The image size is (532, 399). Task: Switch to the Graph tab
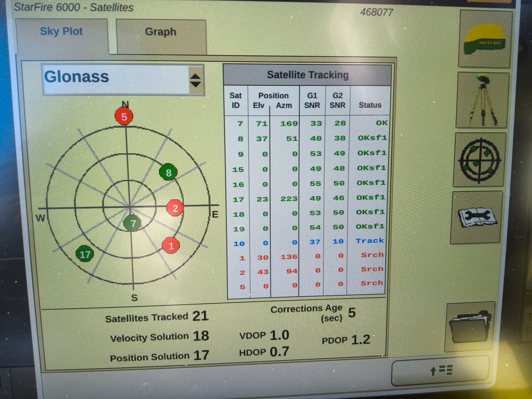point(161,32)
